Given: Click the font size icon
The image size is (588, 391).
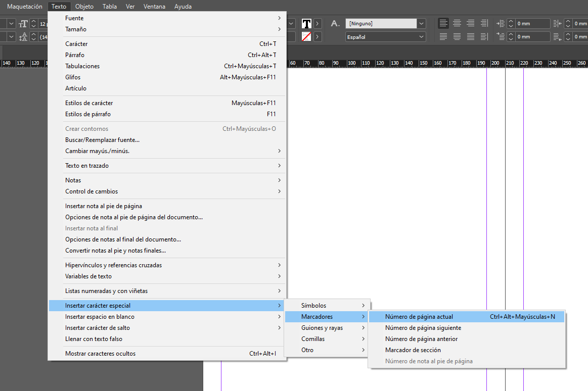Looking at the screenshot, I should pyautogui.click(x=23, y=24).
